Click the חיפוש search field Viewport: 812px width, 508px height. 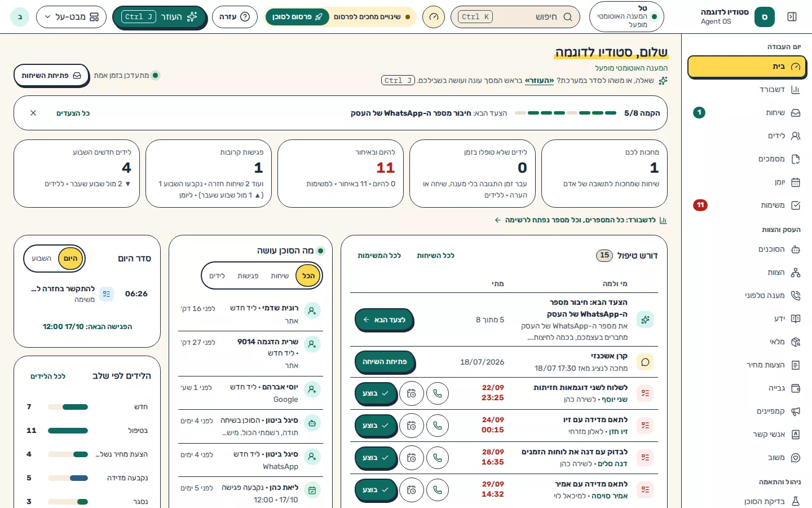coord(515,17)
